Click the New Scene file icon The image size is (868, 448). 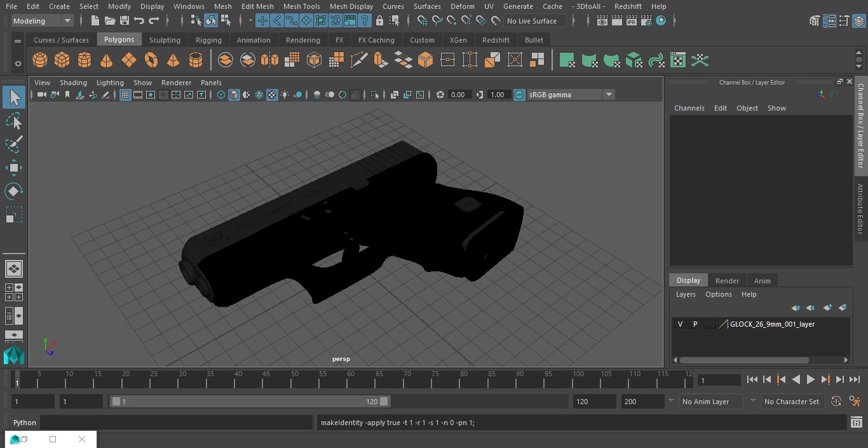(95, 21)
